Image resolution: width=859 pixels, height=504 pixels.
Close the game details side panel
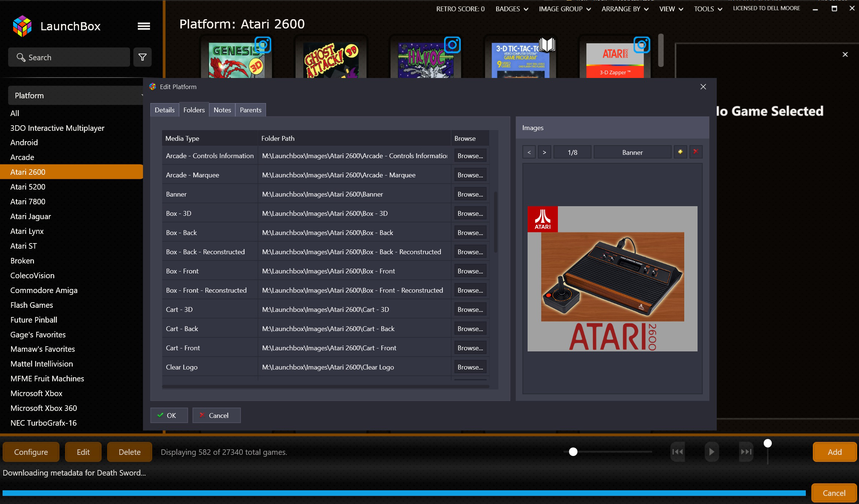coord(845,54)
